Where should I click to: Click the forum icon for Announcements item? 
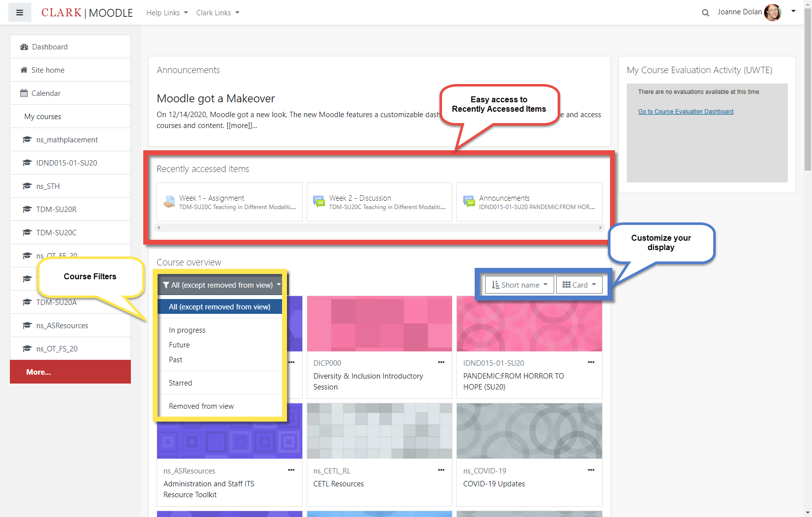pos(469,202)
